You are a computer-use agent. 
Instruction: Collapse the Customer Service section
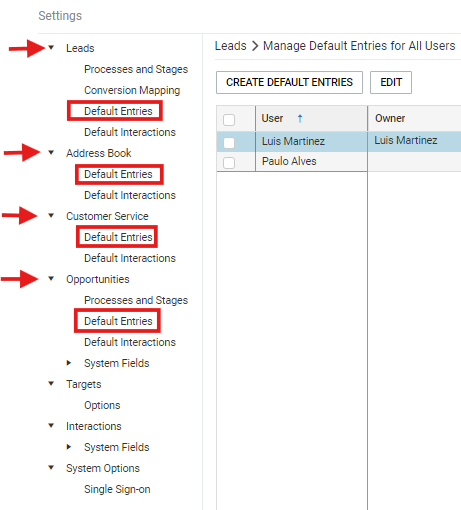coord(51,215)
